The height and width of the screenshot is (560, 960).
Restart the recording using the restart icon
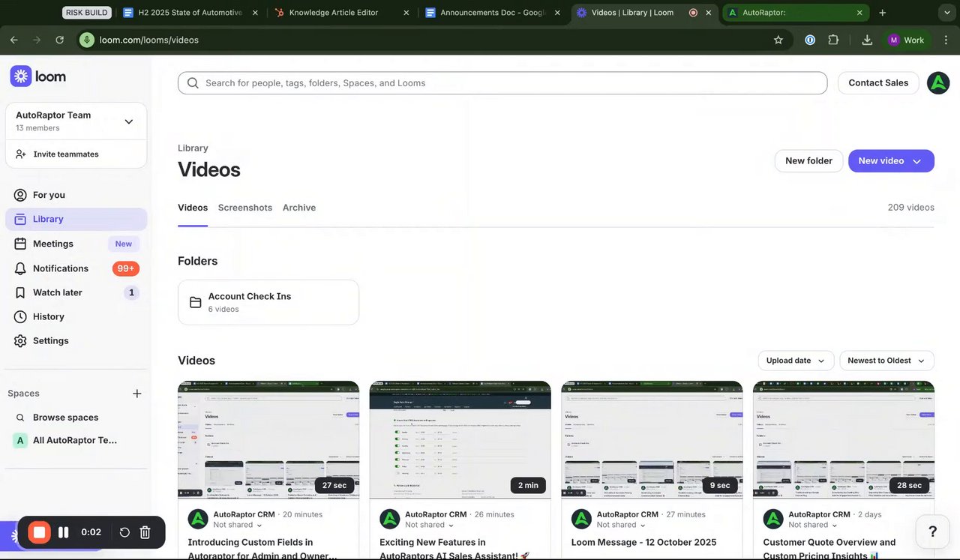tap(124, 532)
